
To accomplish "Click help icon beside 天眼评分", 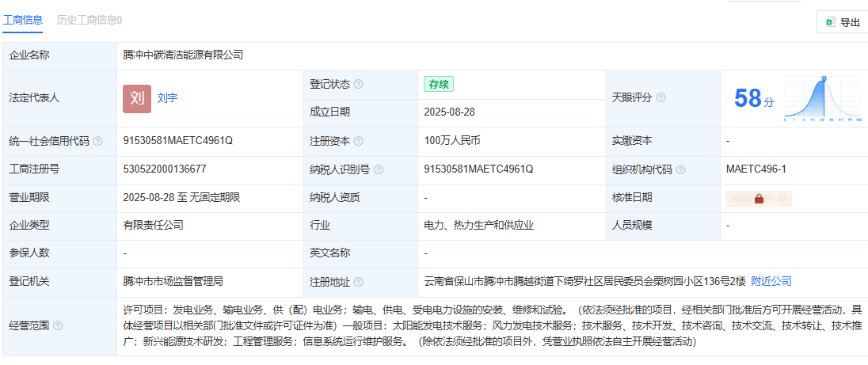I will click(x=661, y=97).
